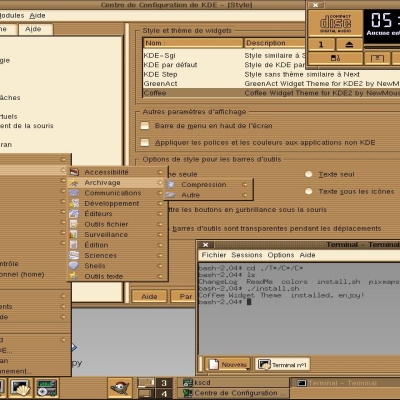Screen dimensions: 400x400
Task: Expand the Édition submenu arrow
Action: point(160,245)
